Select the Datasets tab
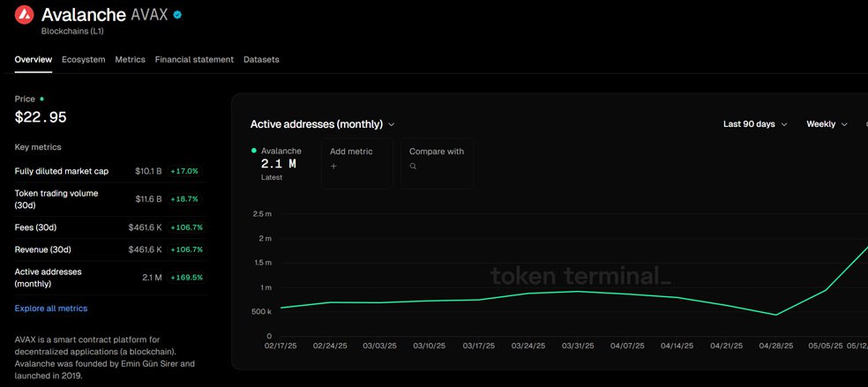The width and height of the screenshot is (868, 387). [x=261, y=59]
